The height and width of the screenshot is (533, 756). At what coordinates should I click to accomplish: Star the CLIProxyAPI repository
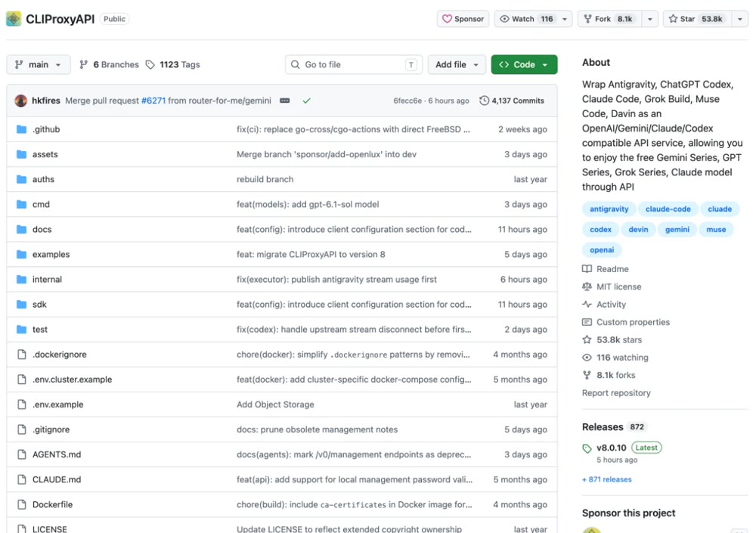click(696, 19)
